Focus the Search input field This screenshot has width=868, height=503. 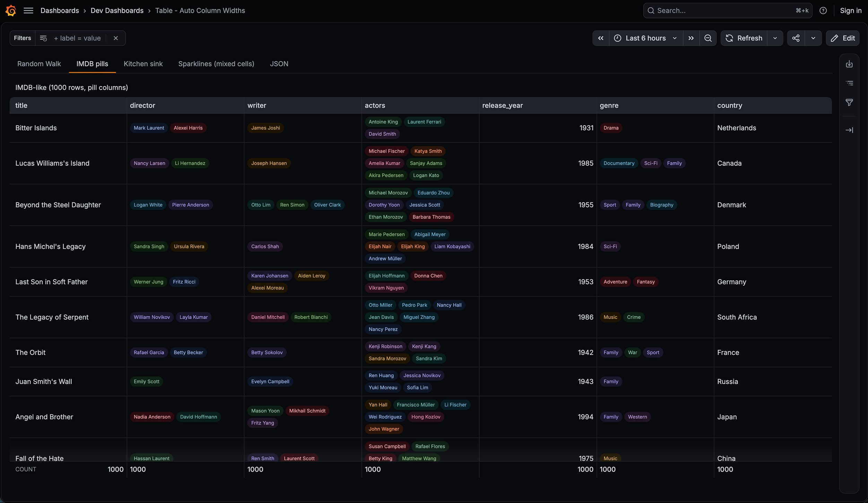[x=727, y=10]
